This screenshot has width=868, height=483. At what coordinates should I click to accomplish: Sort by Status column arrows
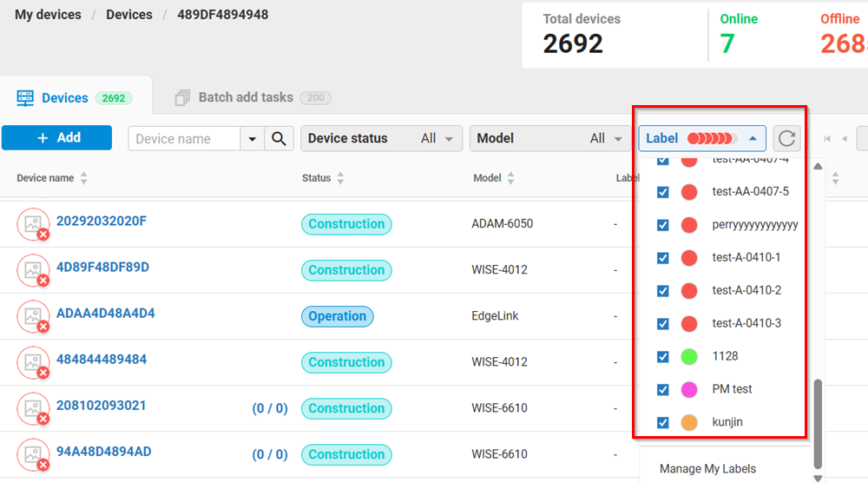(x=340, y=178)
